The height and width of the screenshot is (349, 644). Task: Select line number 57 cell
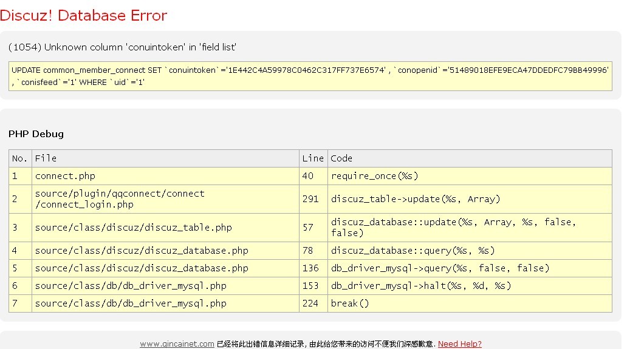[313, 228]
